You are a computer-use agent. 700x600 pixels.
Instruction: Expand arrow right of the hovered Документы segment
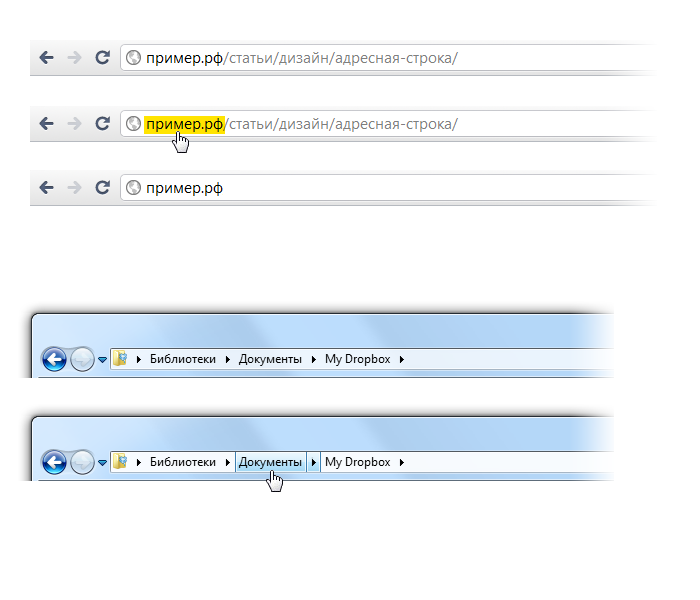click(314, 462)
